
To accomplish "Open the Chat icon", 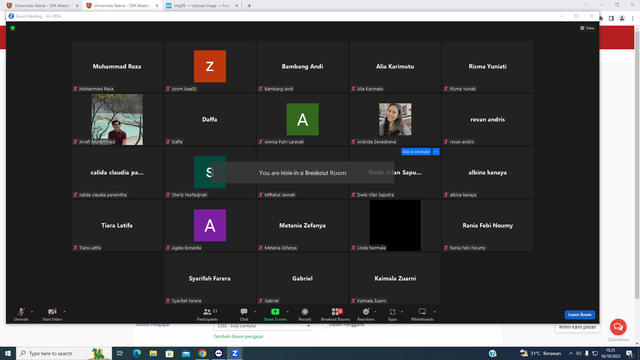I will [x=244, y=312].
